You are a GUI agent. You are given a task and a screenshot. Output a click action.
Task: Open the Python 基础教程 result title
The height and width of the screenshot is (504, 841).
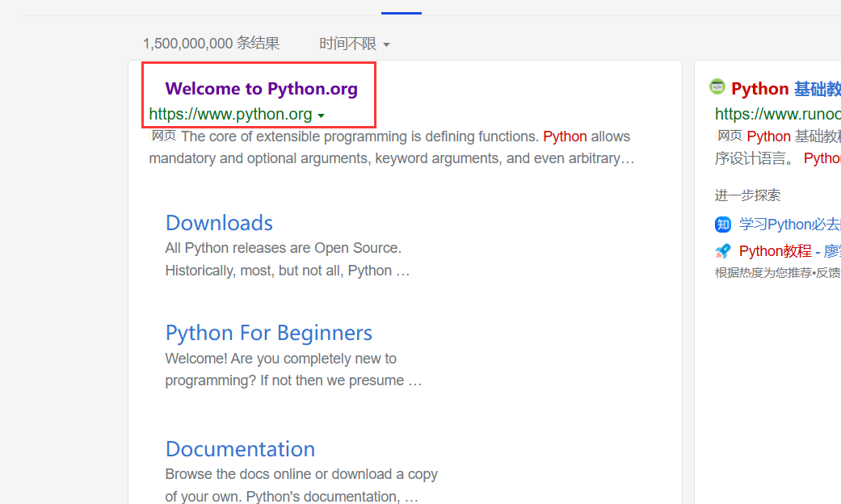786,89
